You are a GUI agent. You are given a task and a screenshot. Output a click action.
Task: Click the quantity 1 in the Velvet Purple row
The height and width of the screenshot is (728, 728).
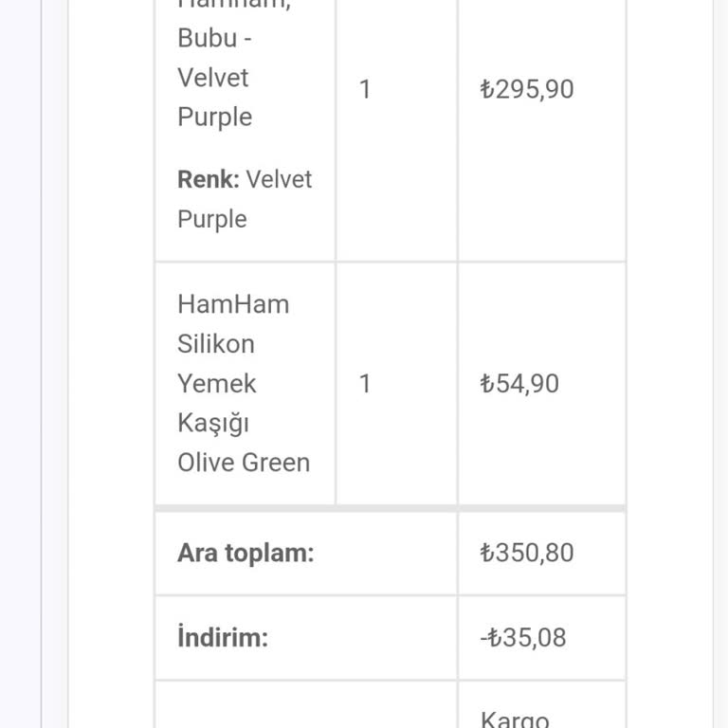coord(365,89)
